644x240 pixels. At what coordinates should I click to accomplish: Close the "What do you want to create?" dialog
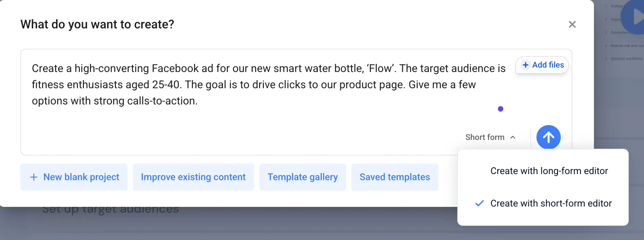572,24
